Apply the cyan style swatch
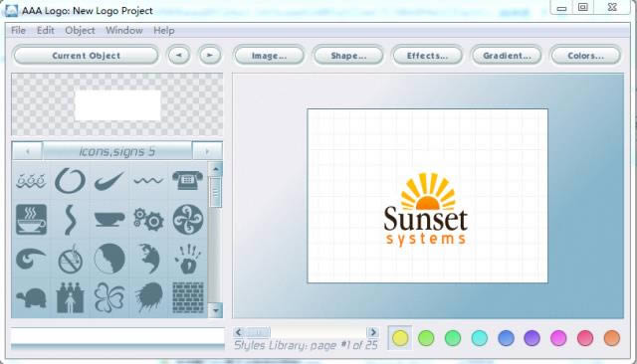The width and height of the screenshot is (637, 364). (x=480, y=337)
